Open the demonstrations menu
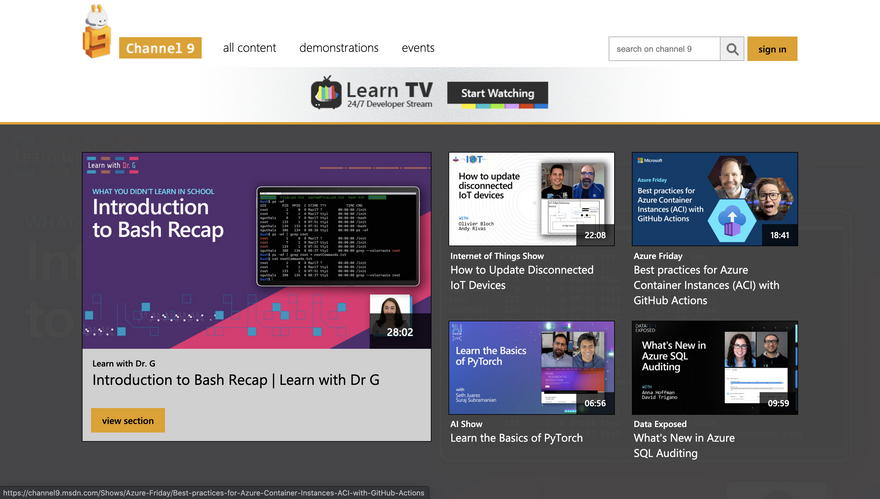The width and height of the screenshot is (880, 499). pyautogui.click(x=339, y=48)
